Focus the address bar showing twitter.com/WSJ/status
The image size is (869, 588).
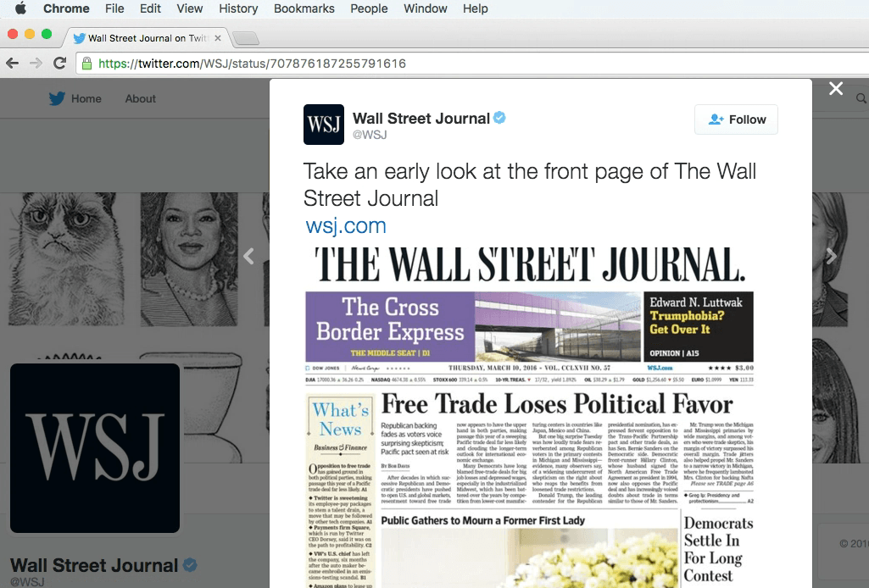[472, 64]
